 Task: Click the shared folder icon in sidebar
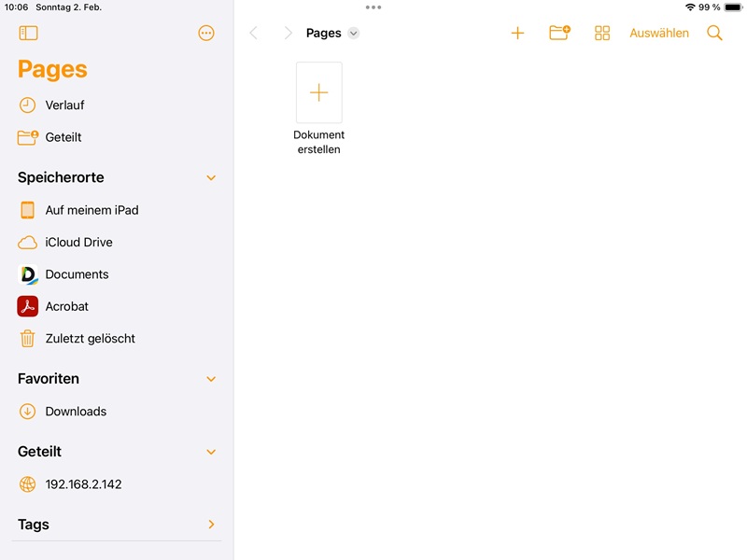(28, 137)
